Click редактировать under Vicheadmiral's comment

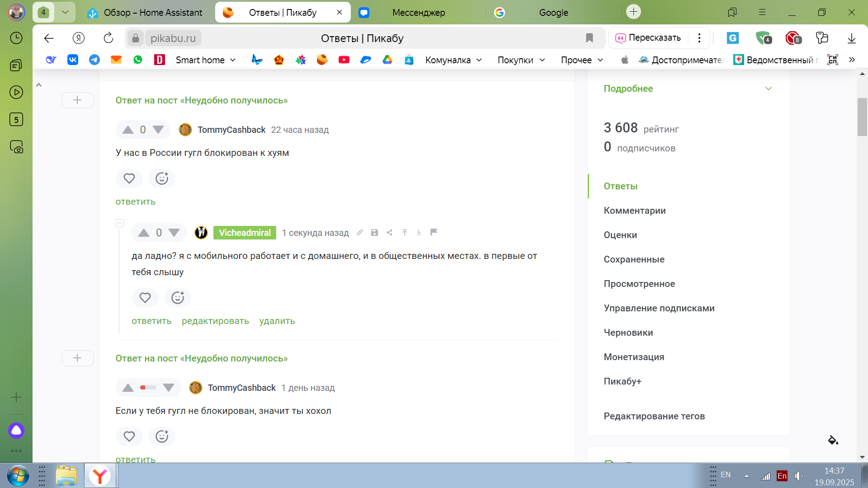pos(215,321)
